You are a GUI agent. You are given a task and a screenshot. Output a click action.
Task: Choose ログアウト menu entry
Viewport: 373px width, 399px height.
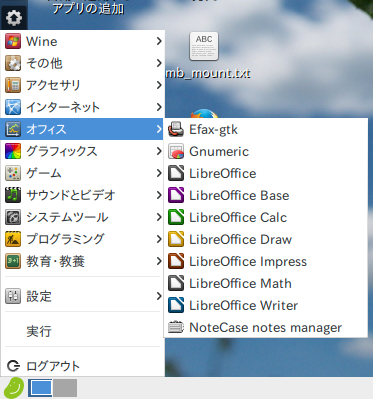(83, 366)
